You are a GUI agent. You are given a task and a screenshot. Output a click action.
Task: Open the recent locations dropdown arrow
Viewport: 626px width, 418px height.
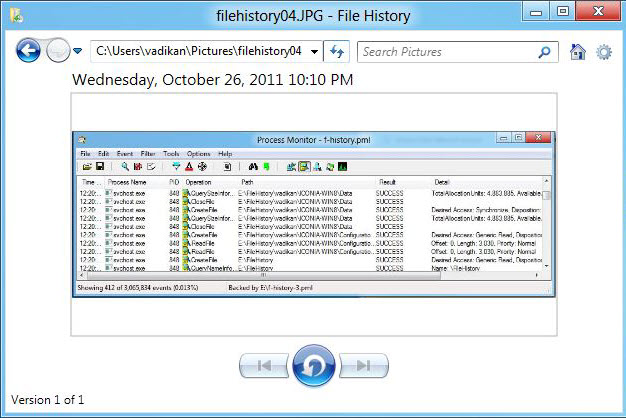pyautogui.click(x=78, y=51)
